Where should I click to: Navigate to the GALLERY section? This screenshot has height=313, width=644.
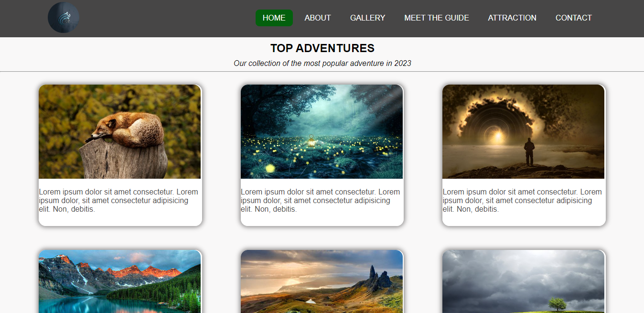click(367, 18)
